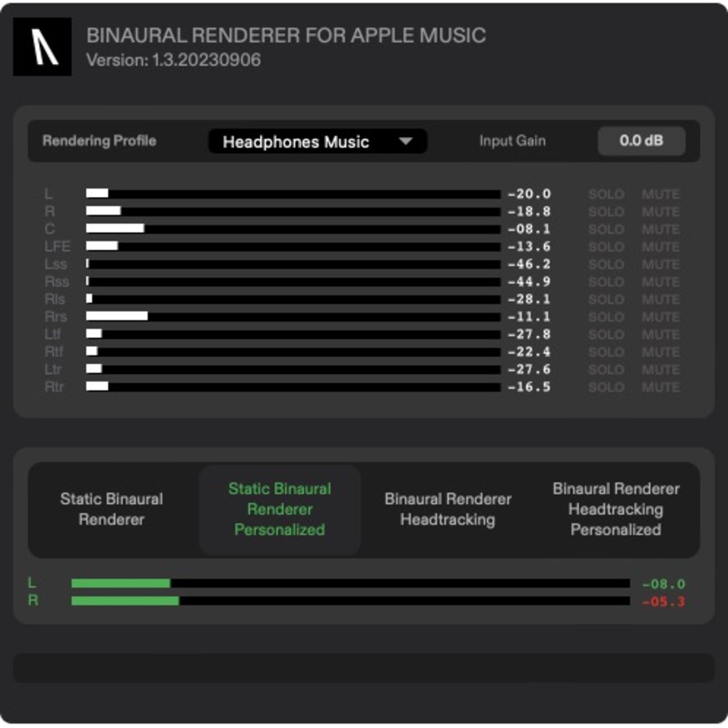Solo the Lss channel
This screenshot has width=728, height=728.
[x=606, y=265]
